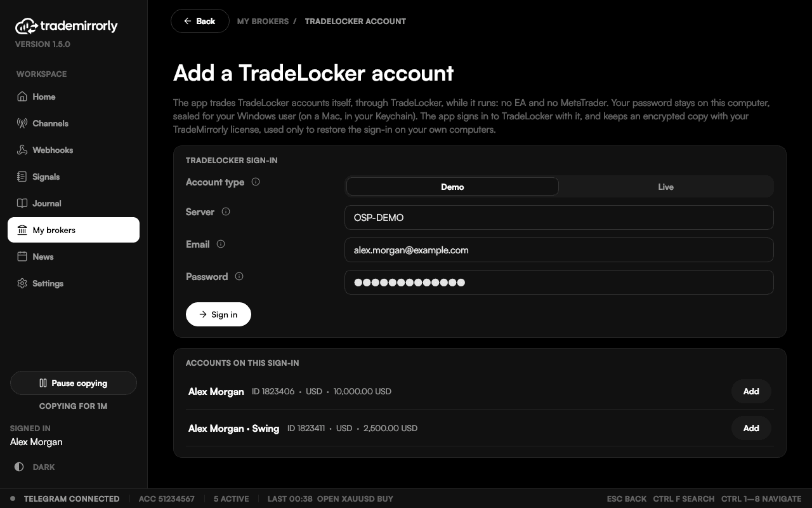Viewport: 812px width, 508px height.
Task: Go to Webhooks in the sidebar
Action: 74,150
